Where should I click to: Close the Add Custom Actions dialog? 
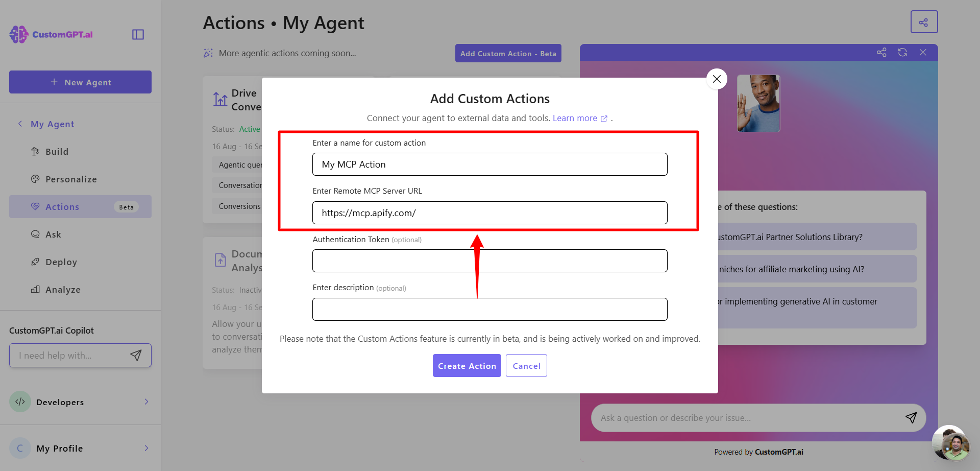pyautogui.click(x=717, y=79)
